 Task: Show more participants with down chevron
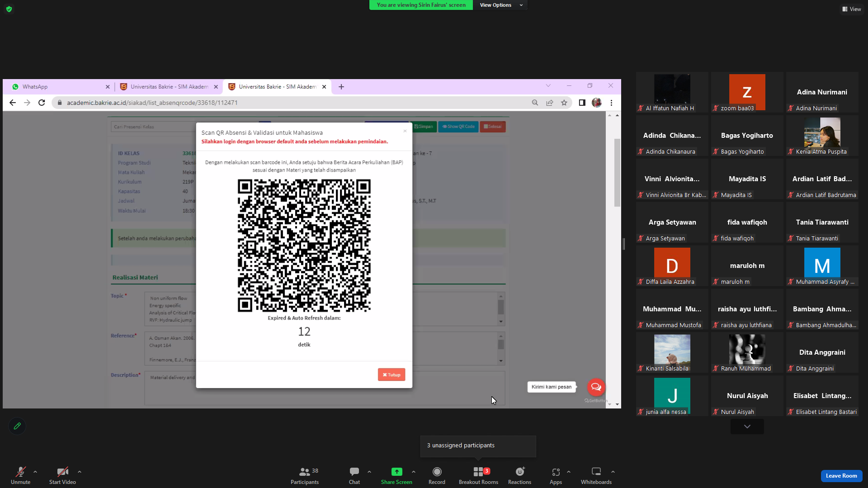tap(747, 427)
